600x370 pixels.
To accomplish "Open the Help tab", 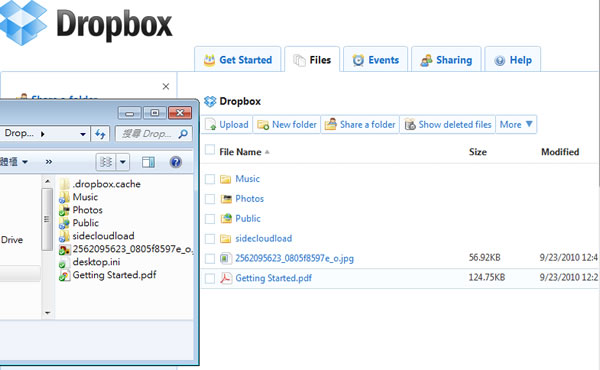I will pos(513,60).
